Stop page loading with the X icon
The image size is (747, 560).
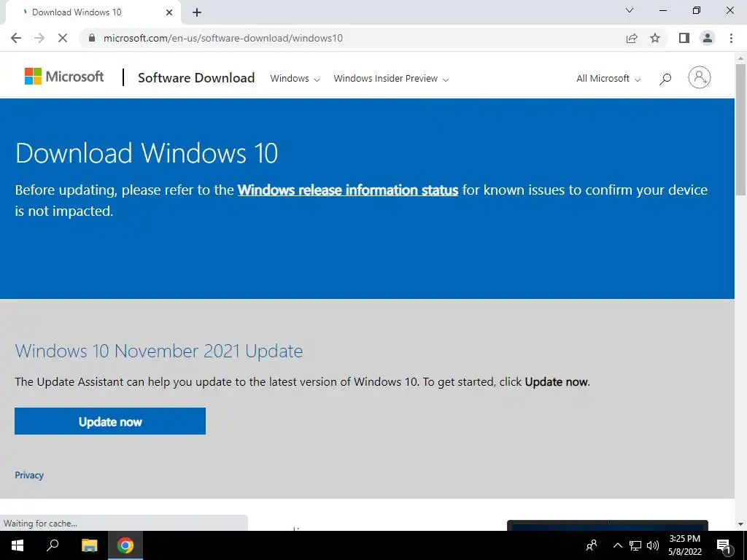pyautogui.click(x=63, y=38)
